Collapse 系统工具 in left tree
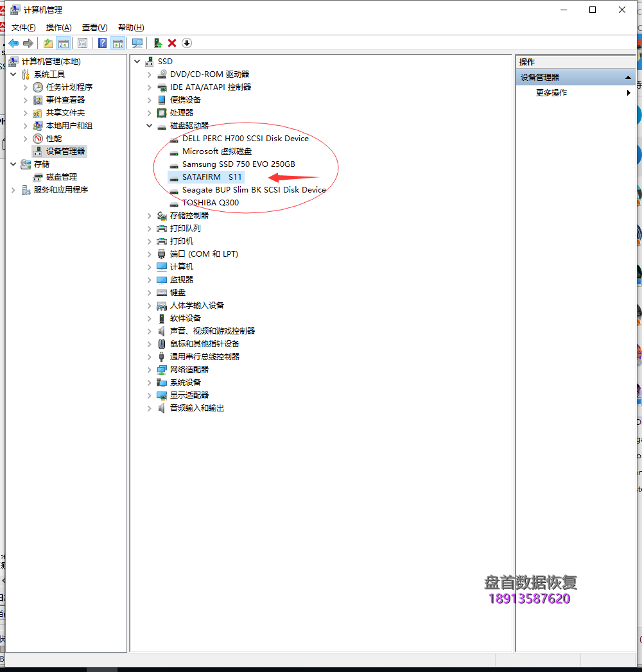This screenshot has width=642, height=672. tap(13, 74)
